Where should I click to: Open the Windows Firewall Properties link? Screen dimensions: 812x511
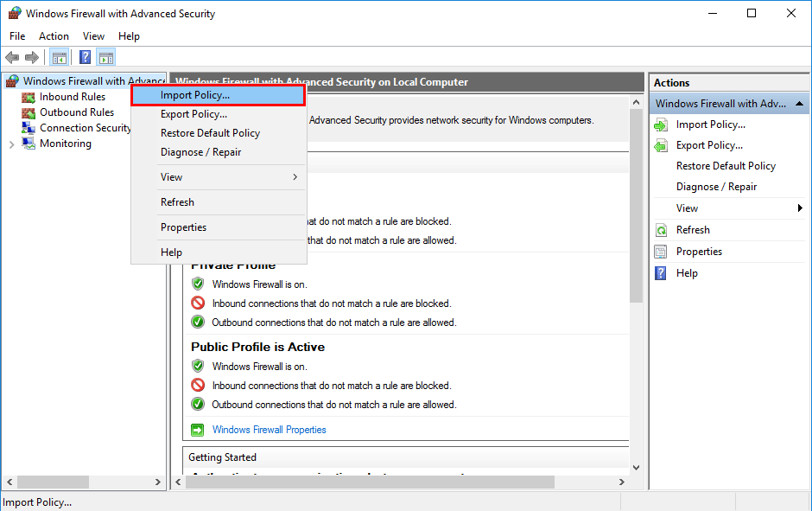(x=269, y=430)
